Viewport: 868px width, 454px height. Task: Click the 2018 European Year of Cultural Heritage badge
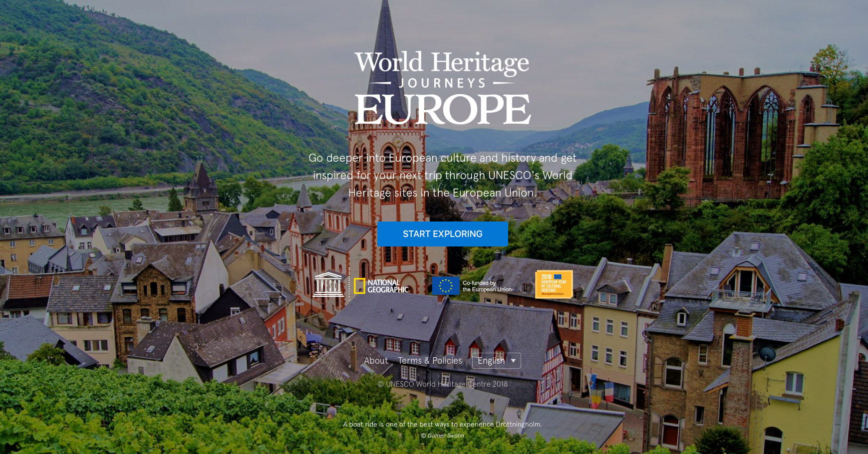554,284
